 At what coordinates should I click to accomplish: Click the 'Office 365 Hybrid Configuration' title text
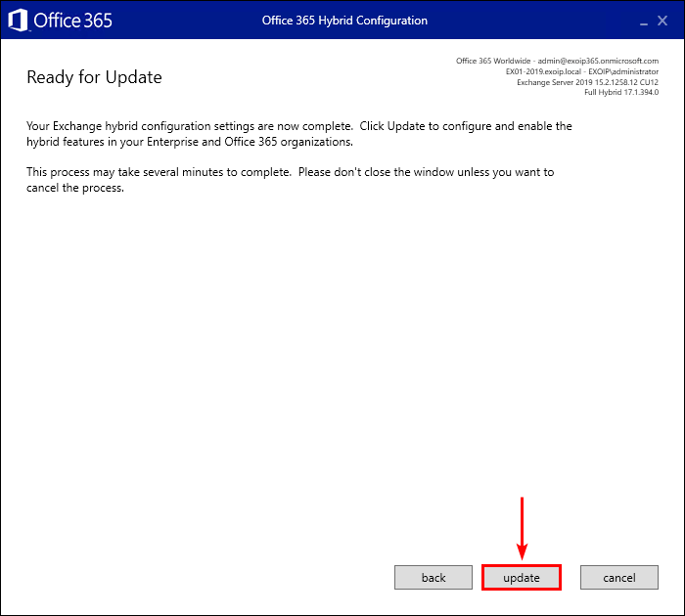point(344,21)
